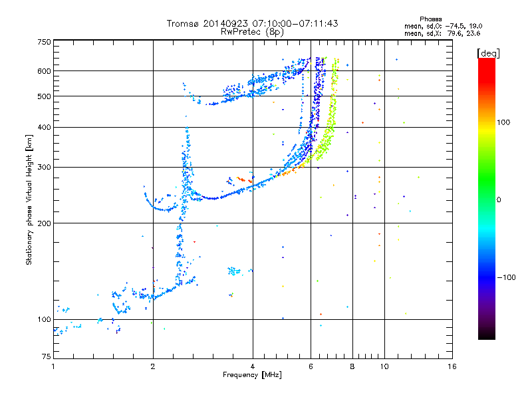Click the y-axis tick label '300'
This screenshot has height=399, width=532.
[x=45, y=167]
